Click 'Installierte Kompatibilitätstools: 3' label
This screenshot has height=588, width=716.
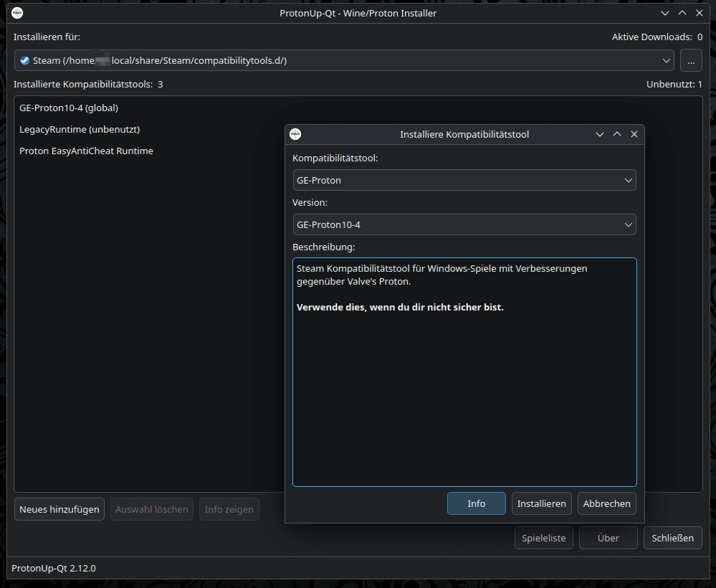pyautogui.click(x=88, y=84)
